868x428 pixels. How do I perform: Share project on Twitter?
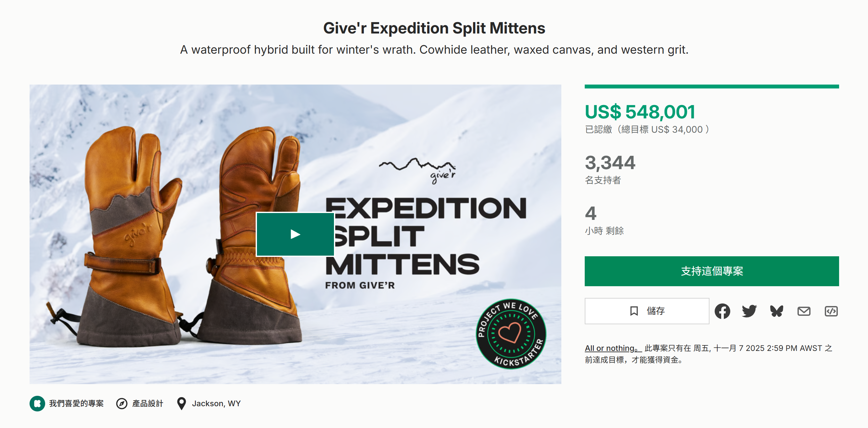click(749, 311)
